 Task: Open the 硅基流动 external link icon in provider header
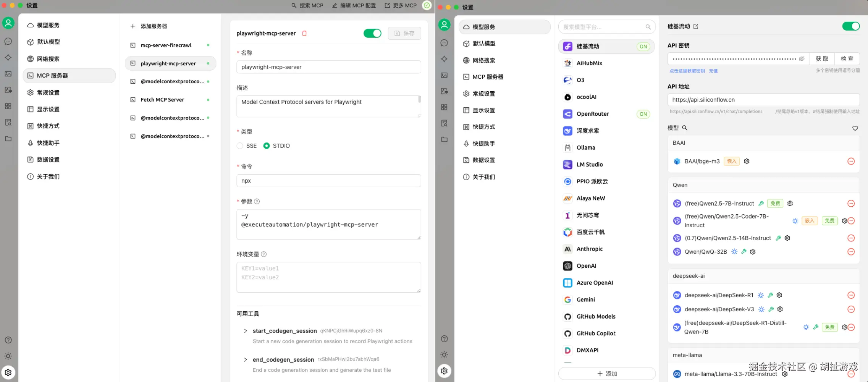point(696,26)
